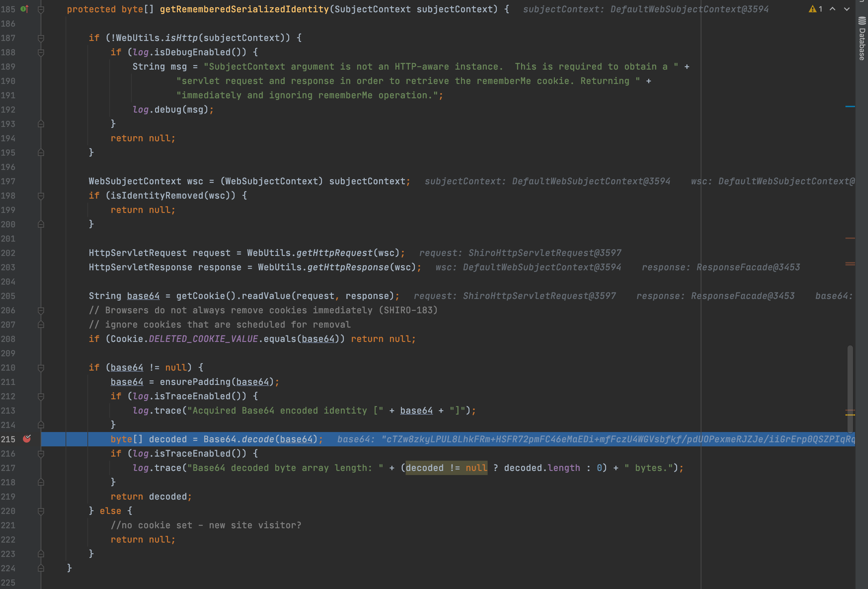
Task: Click gutter beside line 210 to add breakpoint
Action: coord(27,368)
